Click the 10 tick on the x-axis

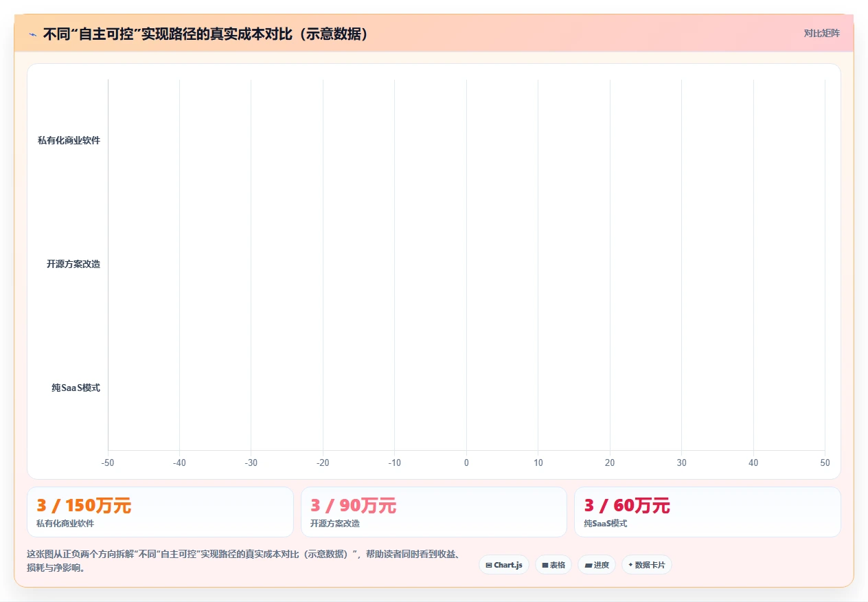click(538, 462)
